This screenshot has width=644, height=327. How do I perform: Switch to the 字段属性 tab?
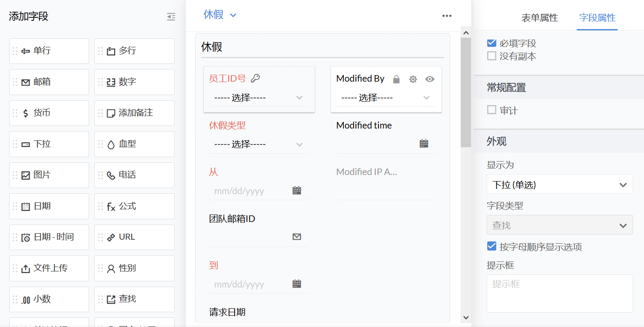598,18
